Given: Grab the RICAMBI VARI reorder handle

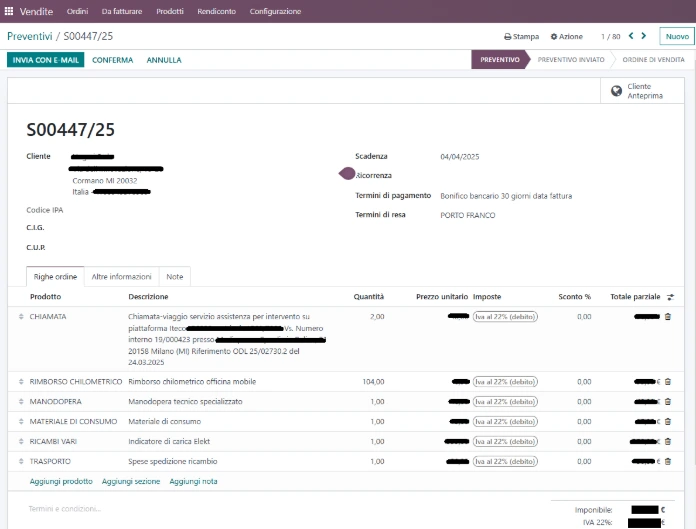Looking at the screenshot, I should tap(21, 442).
